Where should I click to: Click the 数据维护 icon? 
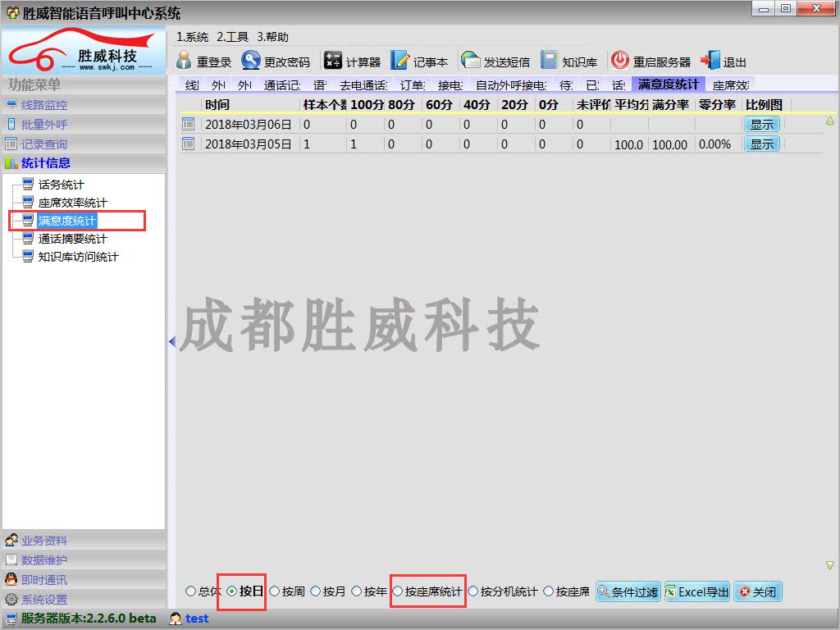coord(11,559)
